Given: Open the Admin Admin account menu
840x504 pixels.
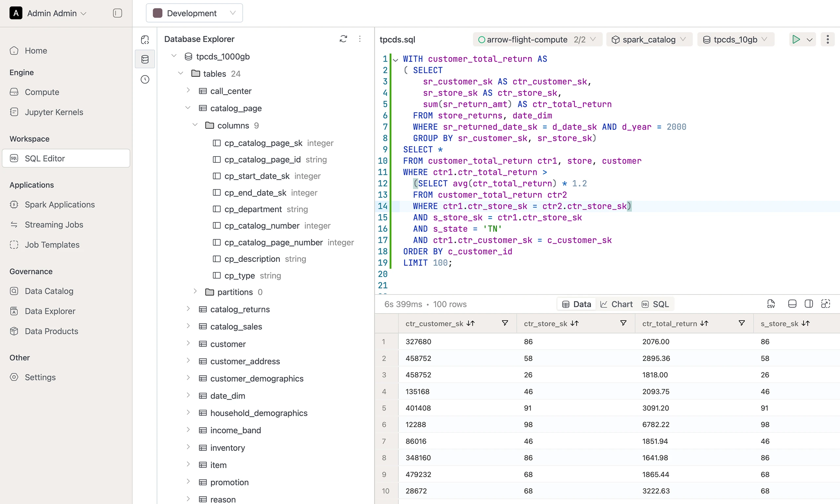Looking at the screenshot, I should click(48, 13).
